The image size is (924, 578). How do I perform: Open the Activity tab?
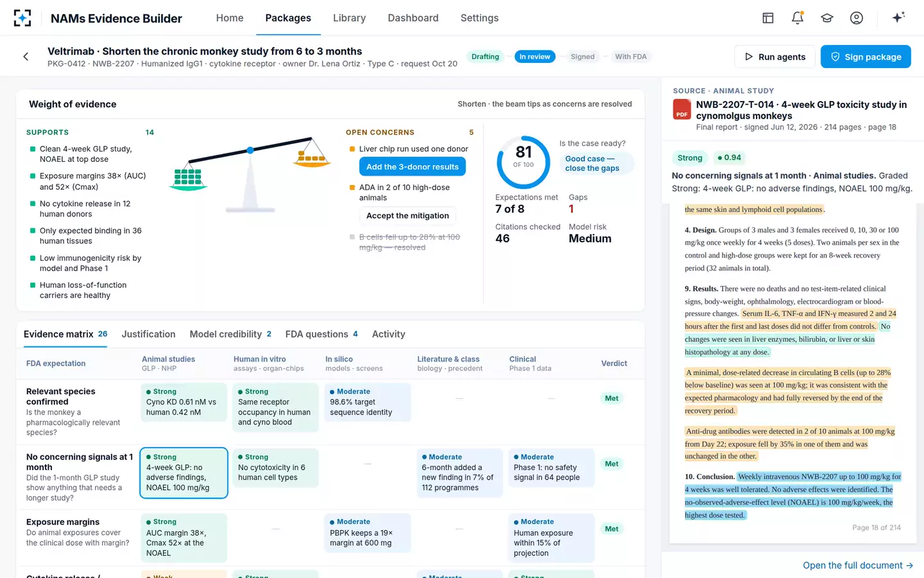tap(389, 334)
